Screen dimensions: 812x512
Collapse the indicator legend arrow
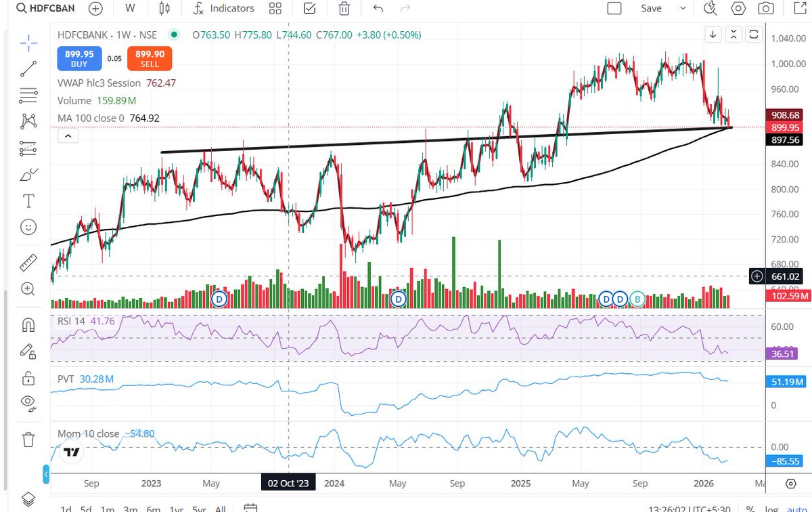click(x=68, y=136)
